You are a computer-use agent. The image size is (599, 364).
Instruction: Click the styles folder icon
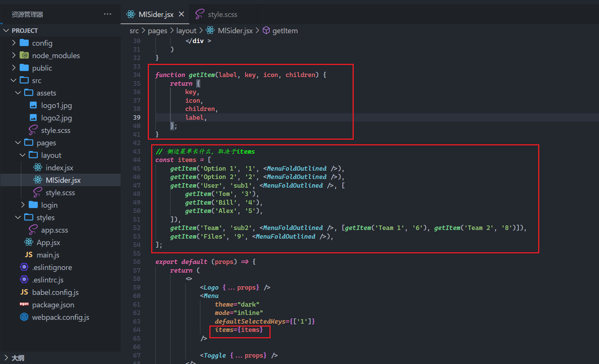coord(29,217)
